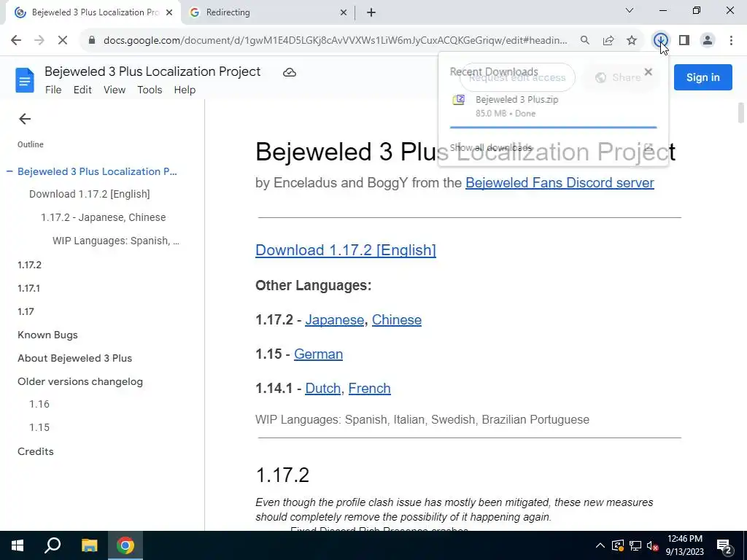Open the notification center icon
This screenshot has width=747, height=560.
click(x=724, y=546)
